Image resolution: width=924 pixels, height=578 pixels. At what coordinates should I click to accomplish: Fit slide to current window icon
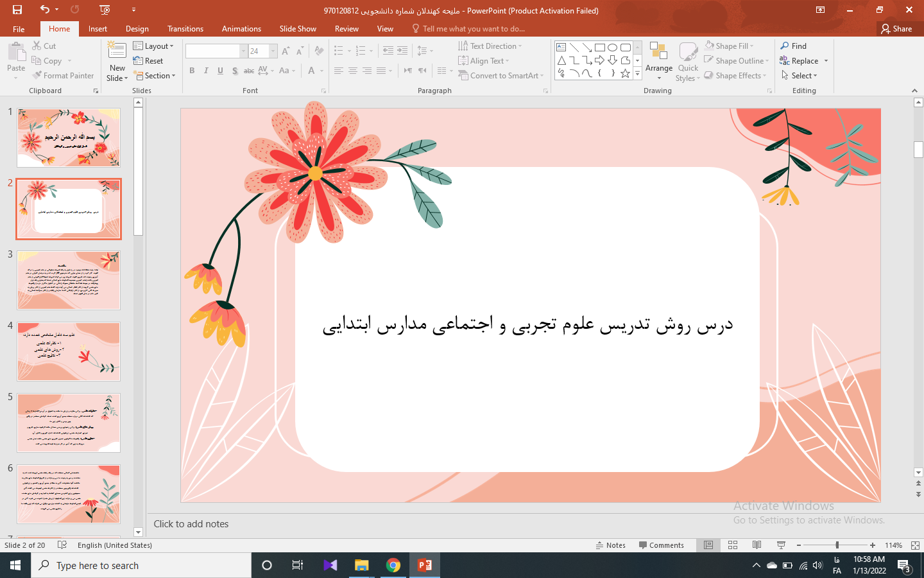(915, 545)
